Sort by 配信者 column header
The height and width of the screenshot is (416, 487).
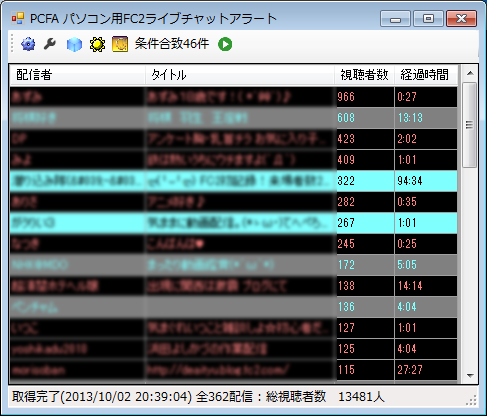click(77, 75)
